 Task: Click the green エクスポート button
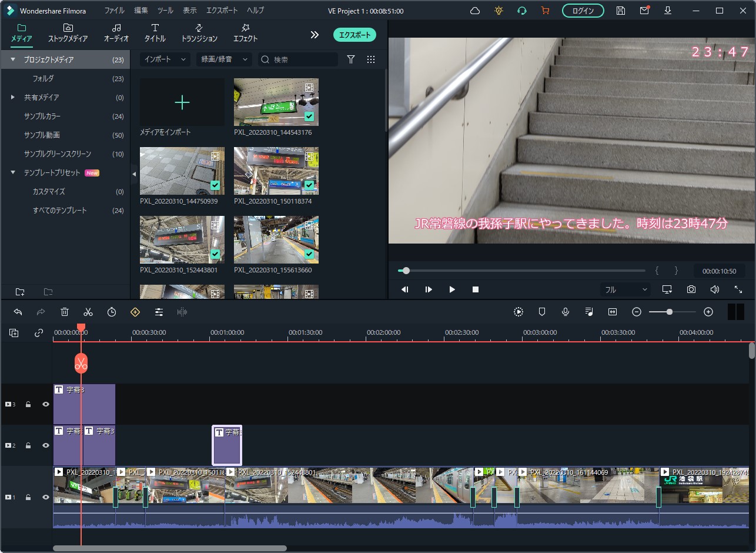(x=354, y=35)
